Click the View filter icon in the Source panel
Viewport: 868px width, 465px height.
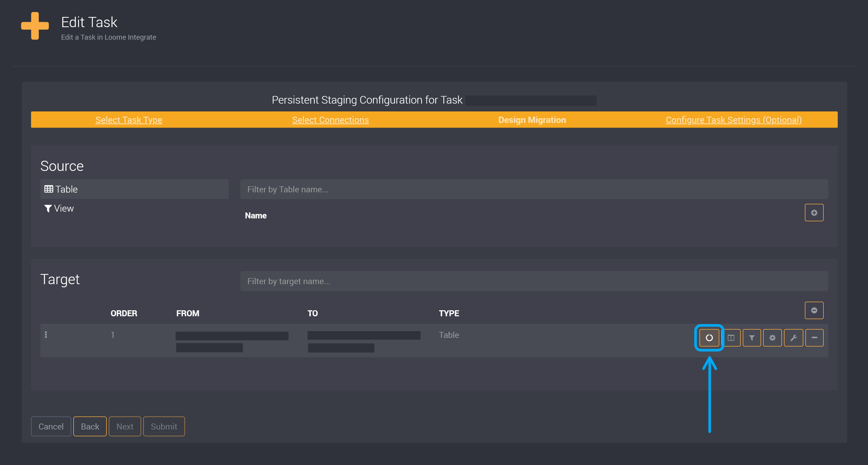click(48, 208)
